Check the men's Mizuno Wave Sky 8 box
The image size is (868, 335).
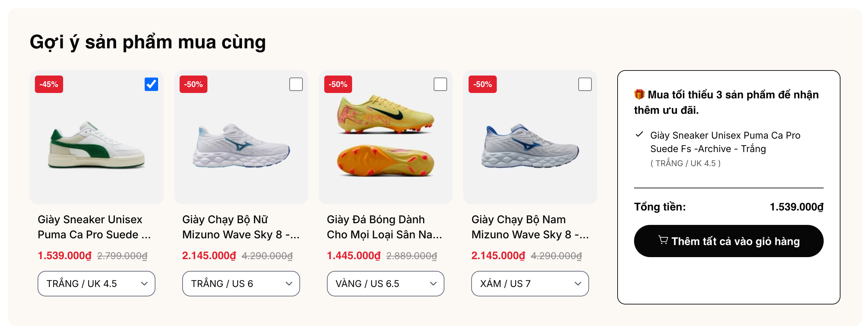pyautogui.click(x=585, y=84)
